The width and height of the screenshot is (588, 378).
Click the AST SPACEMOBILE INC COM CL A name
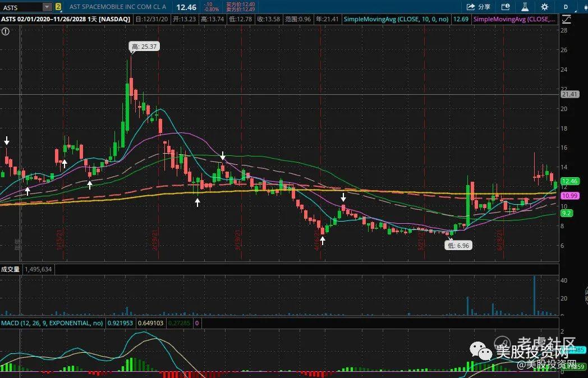118,7
